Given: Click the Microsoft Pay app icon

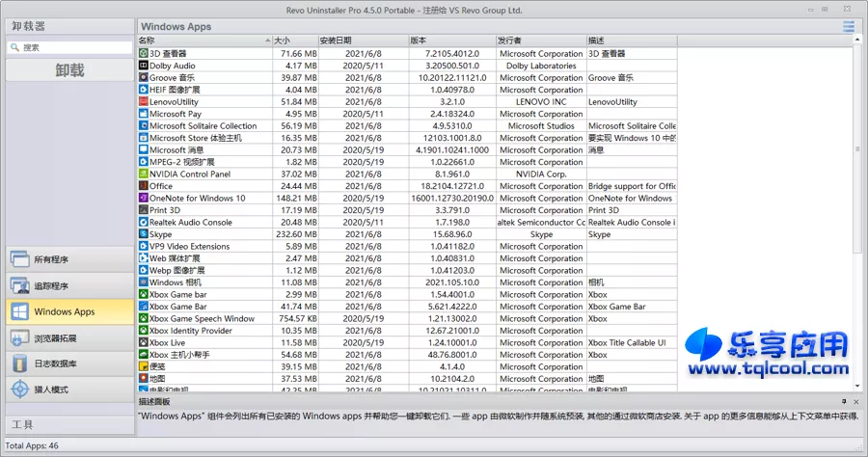Looking at the screenshot, I should point(144,114).
